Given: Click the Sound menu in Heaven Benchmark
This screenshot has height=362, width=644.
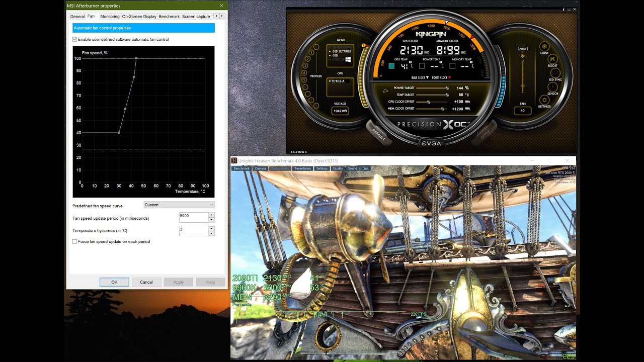Looking at the screenshot, I should pyautogui.click(x=353, y=168).
